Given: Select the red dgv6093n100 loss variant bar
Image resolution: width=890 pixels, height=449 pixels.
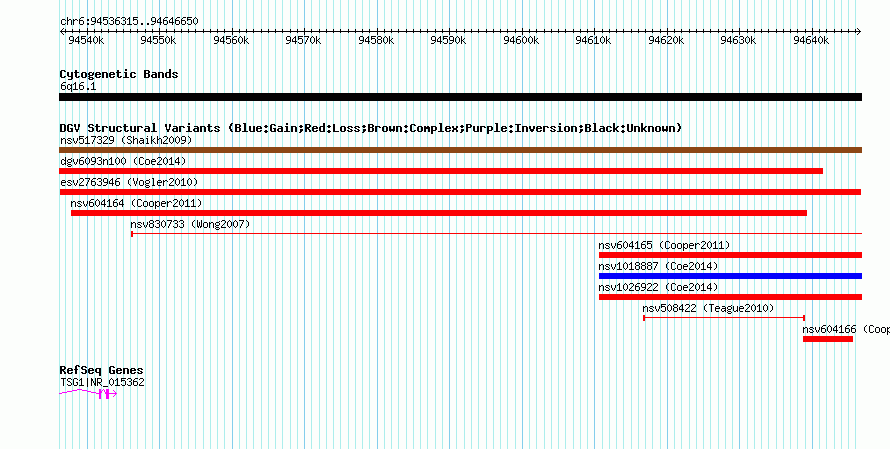Looking at the screenshot, I should point(441,171).
